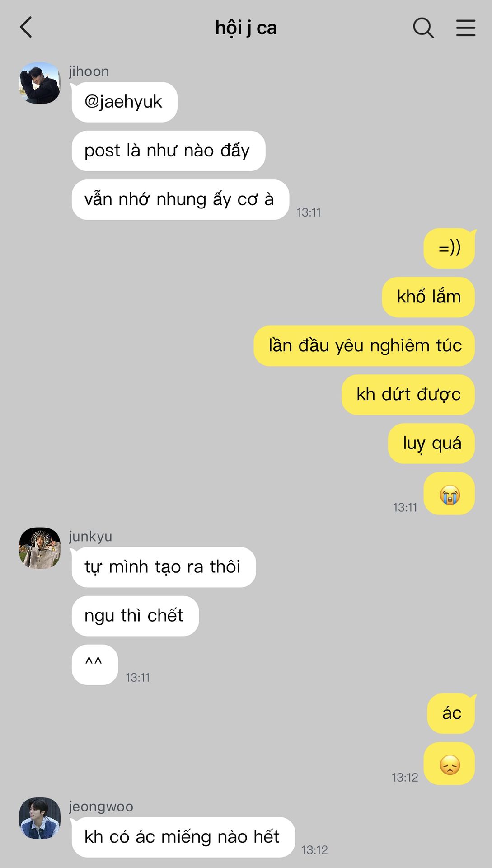
Task: Tap the jihoon sender name
Action: point(89,71)
